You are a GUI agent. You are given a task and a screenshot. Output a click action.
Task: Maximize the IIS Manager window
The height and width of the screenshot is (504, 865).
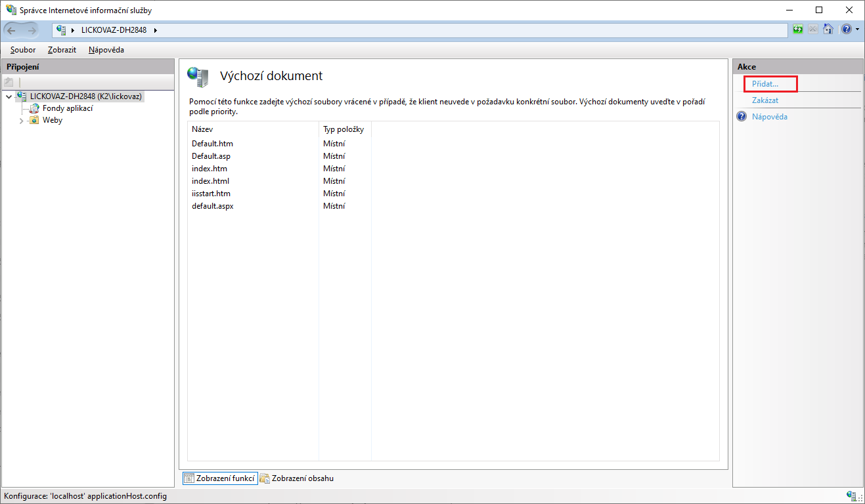819,10
